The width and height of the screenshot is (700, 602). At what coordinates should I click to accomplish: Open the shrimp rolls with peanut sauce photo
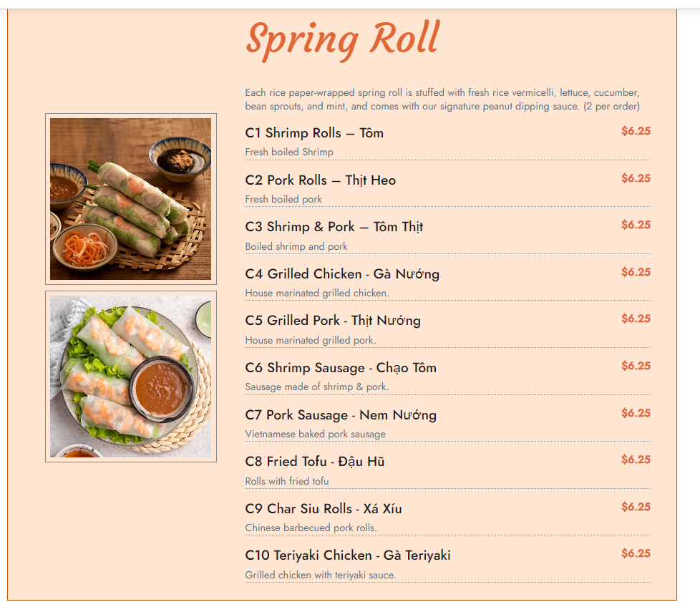131,377
